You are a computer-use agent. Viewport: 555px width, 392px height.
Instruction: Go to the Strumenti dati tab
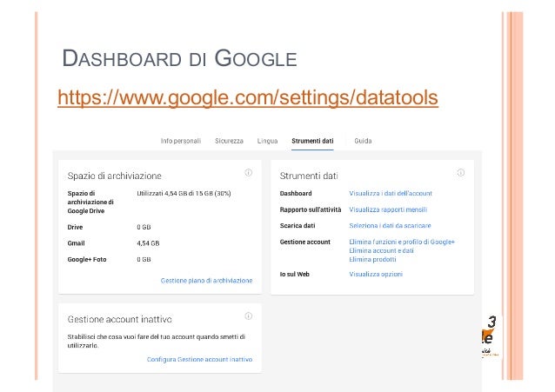tap(312, 141)
